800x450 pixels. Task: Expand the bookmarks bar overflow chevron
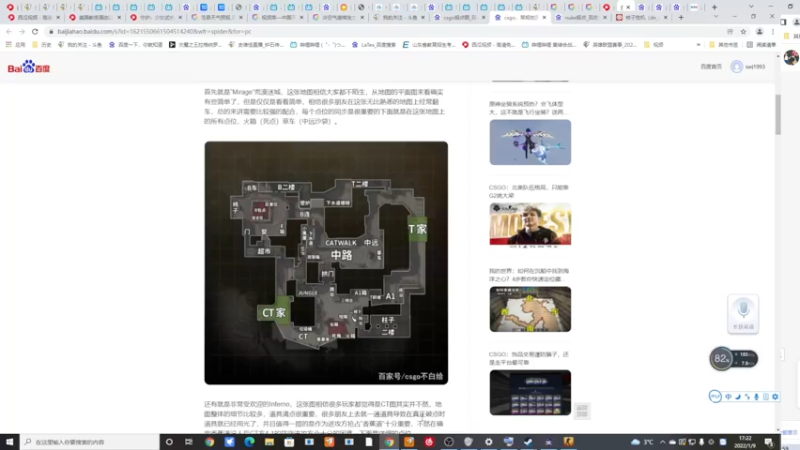pyautogui.click(x=698, y=45)
